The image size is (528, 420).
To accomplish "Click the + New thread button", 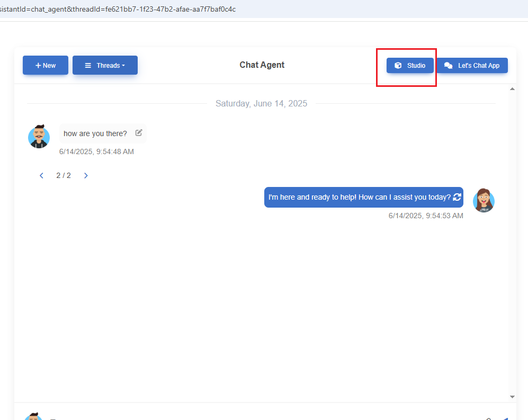I will coord(46,65).
